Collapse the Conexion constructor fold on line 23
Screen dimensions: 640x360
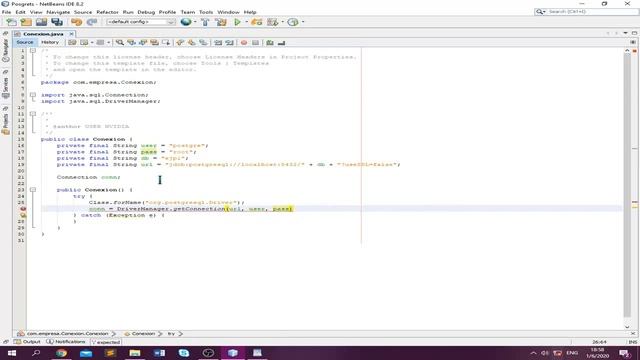(x=33, y=190)
